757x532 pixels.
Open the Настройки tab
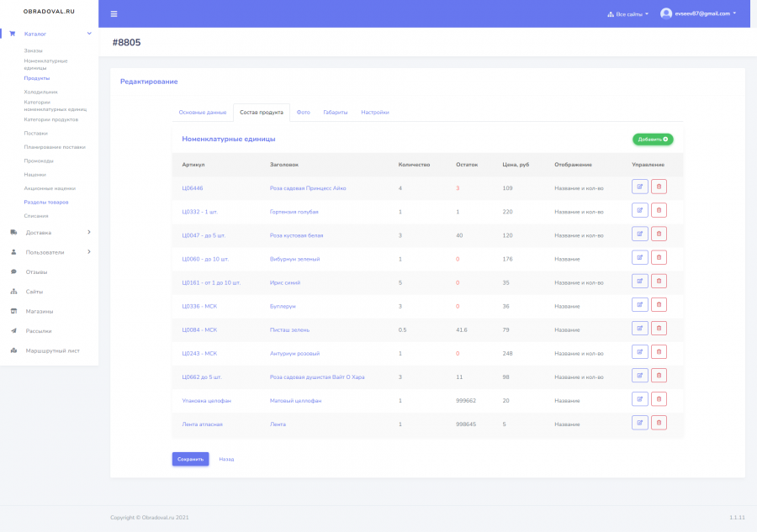coord(375,113)
